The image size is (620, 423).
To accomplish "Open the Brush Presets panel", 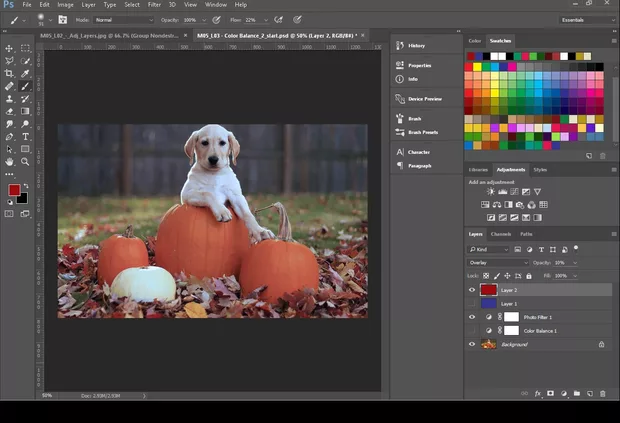I will click(422, 132).
